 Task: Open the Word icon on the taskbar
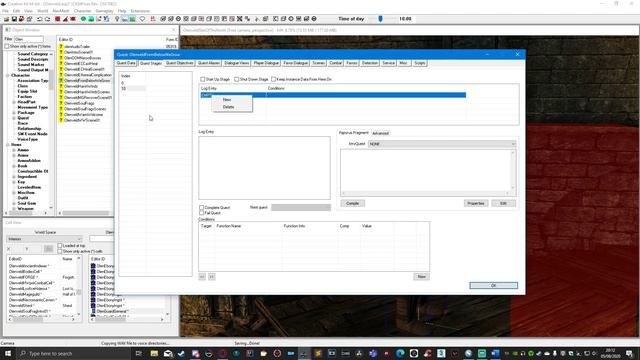coord(496,353)
